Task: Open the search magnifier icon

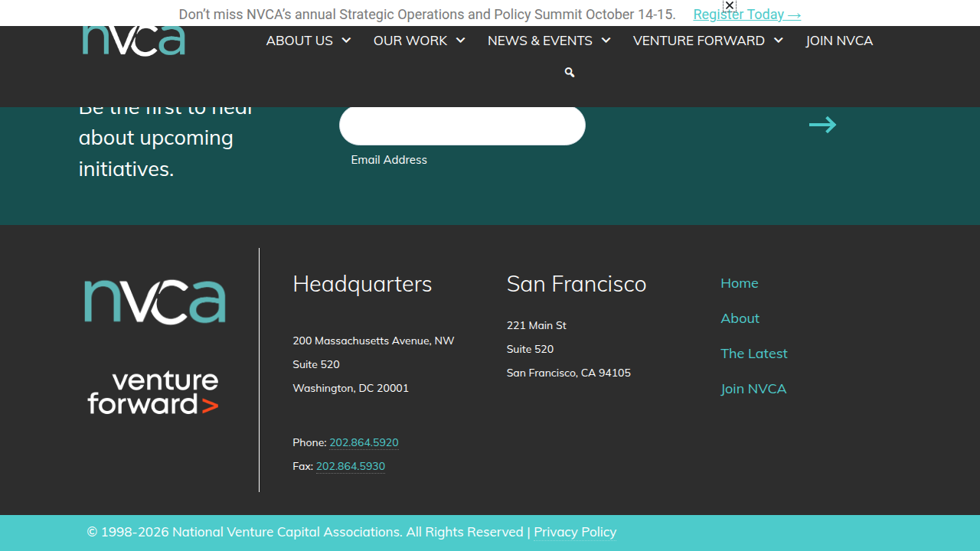Action: tap(570, 72)
